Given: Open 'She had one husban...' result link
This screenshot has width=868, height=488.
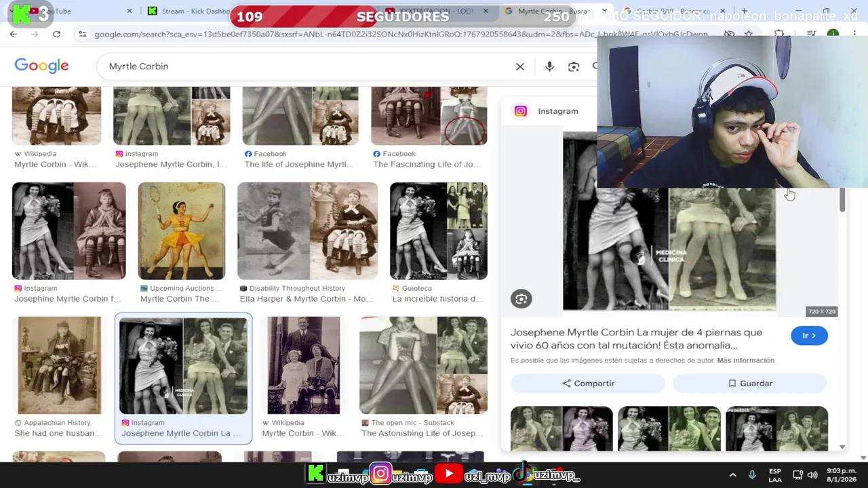Looking at the screenshot, I should [x=58, y=433].
